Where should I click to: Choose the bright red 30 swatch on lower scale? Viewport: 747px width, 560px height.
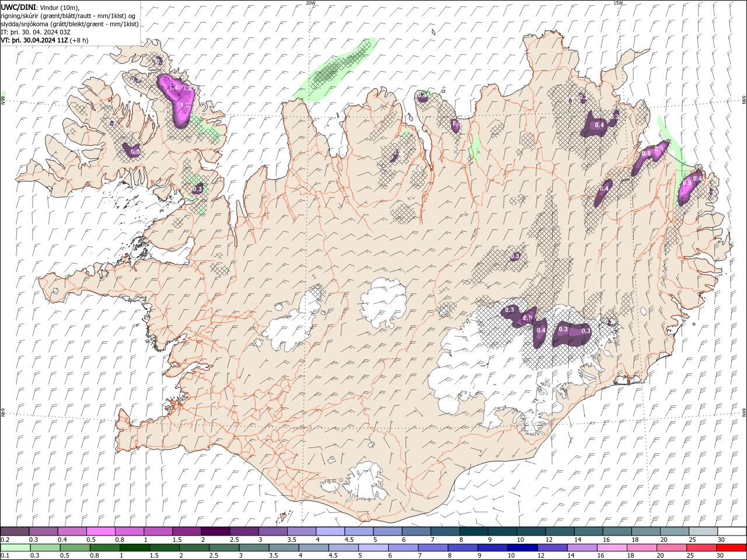(x=731, y=548)
